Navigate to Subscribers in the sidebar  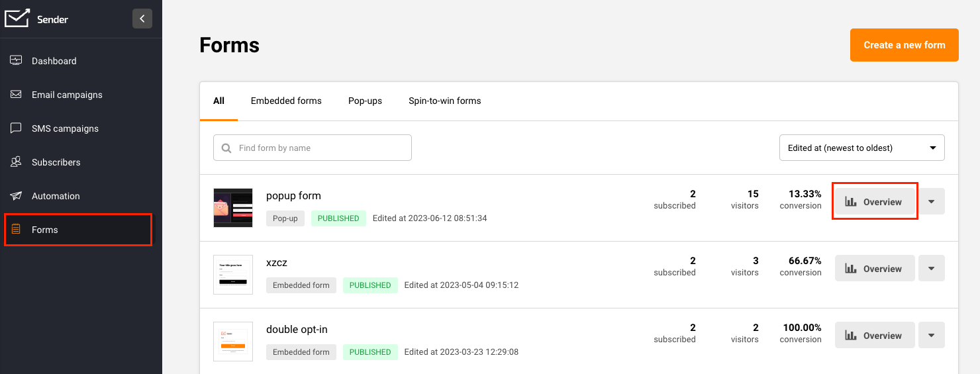click(x=56, y=162)
